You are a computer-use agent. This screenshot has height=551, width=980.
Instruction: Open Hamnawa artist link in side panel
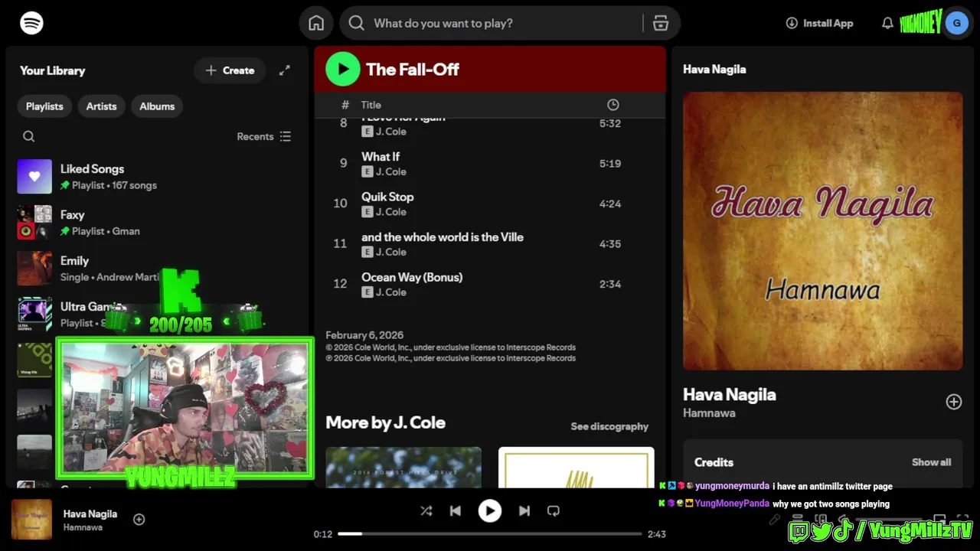coord(709,413)
